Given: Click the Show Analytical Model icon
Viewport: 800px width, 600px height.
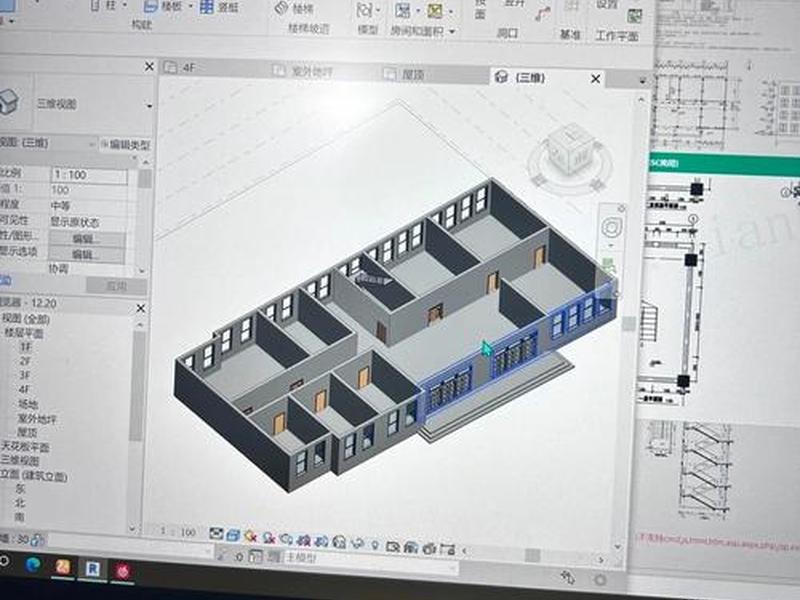Looking at the screenshot, I should (410, 547).
